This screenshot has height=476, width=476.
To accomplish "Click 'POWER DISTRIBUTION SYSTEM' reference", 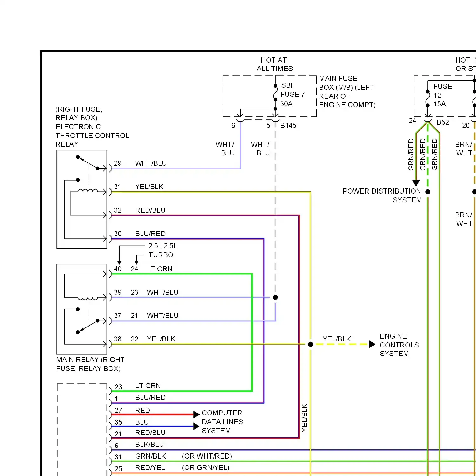I will click(382, 195).
